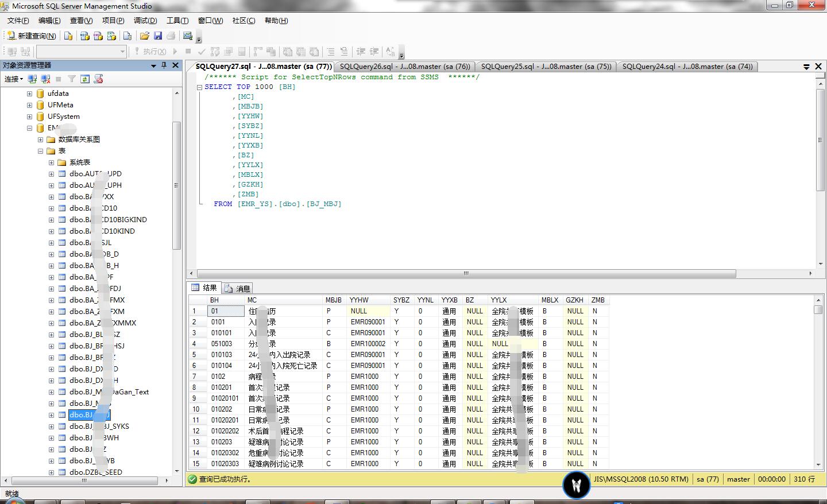Select the dbo.BJ_M...aGan_Text table
Image resolution: width=827 pixels, height=504 pixels.
pyautogui.click(x=109, y=391)
